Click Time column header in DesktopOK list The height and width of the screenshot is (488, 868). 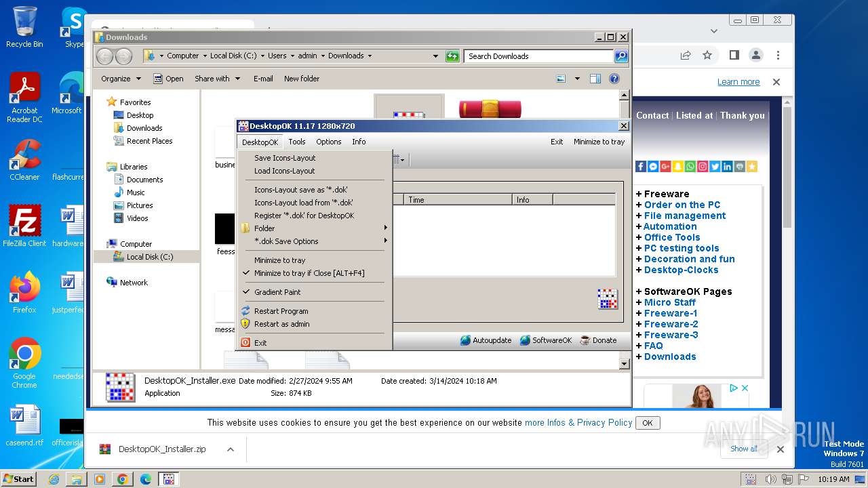click(x=458, y=200)
